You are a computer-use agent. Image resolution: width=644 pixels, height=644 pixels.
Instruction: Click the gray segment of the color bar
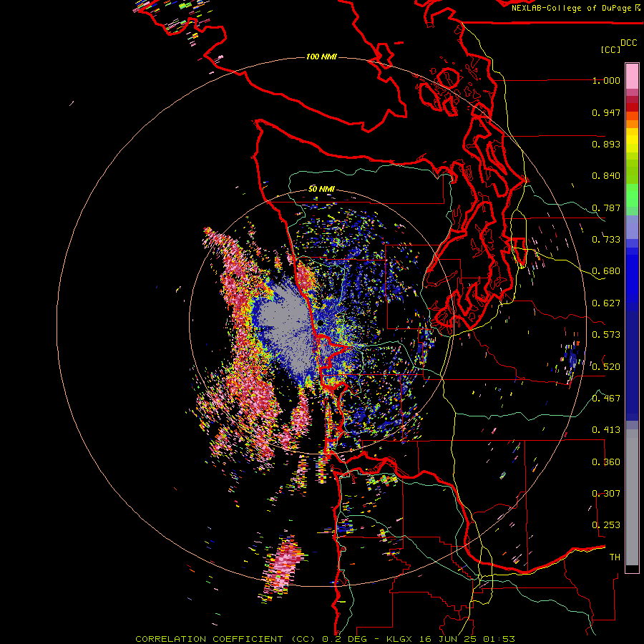632,497
